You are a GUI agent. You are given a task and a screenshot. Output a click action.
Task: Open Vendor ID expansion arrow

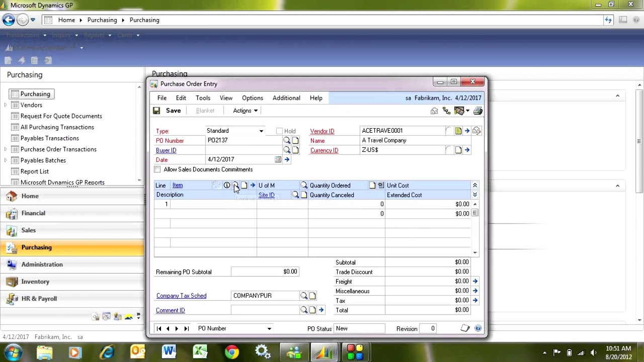pos(467,131)
